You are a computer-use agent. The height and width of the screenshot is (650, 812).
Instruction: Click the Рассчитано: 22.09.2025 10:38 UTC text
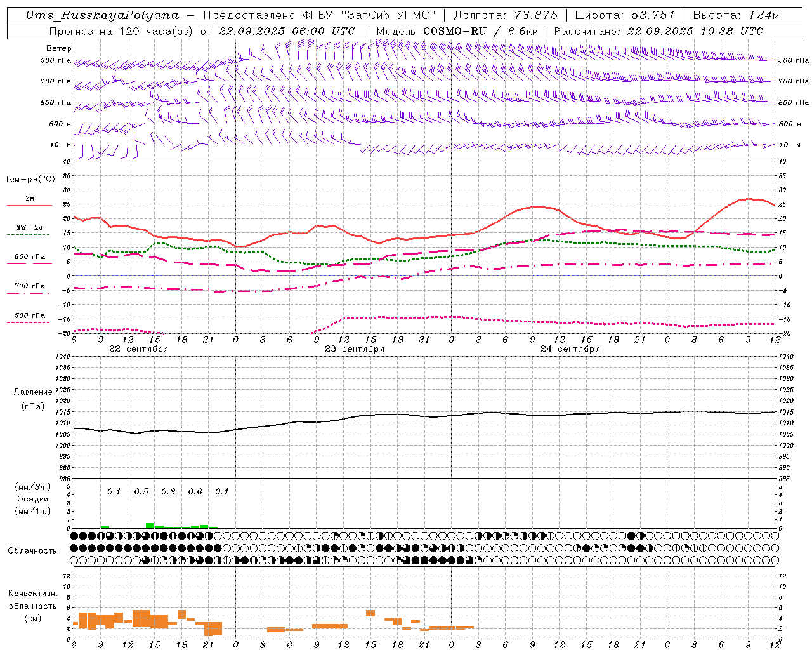(x=658, y=31)
